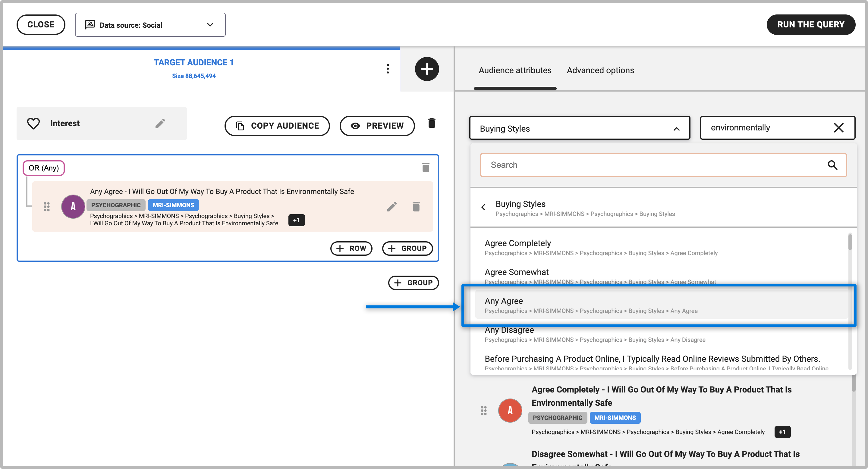Click RUN THE QUERY button
The width and height of the screenshot is (868, 469).
(810, 25)
